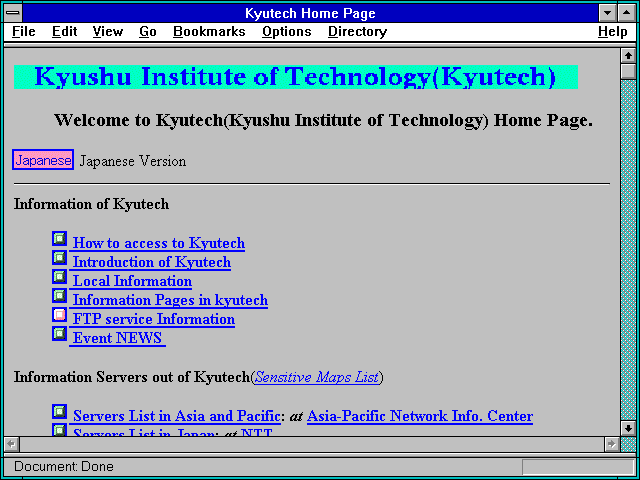This screenshot has height=480, width=640.
Task: Visit Asia-Pacific Network Info. Center link
Action: coord(420,416)
